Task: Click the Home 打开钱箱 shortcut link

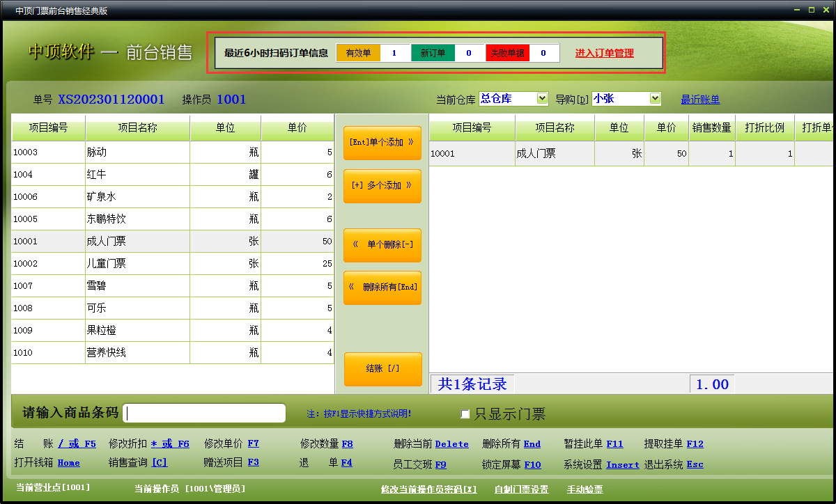Action: coord(68,463)
